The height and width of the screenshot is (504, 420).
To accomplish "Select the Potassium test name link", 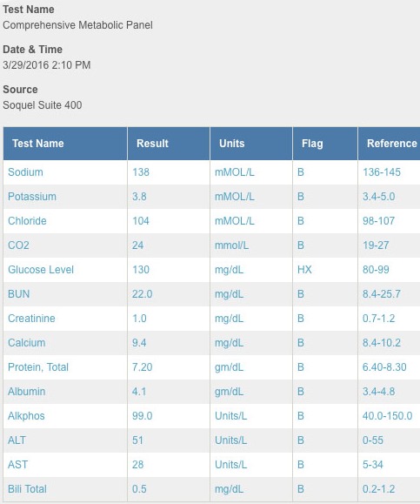I will pos(32,197).
